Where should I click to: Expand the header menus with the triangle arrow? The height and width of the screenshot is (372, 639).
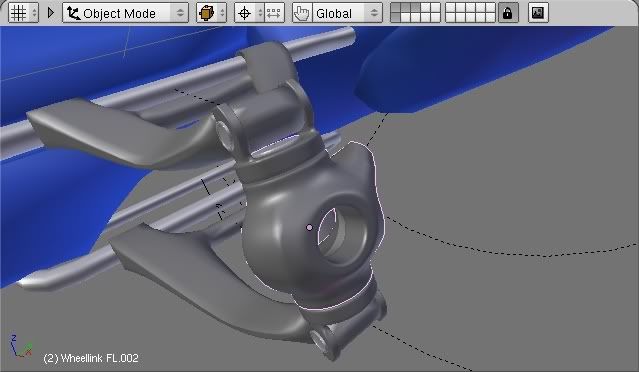(x=51, y=13)
